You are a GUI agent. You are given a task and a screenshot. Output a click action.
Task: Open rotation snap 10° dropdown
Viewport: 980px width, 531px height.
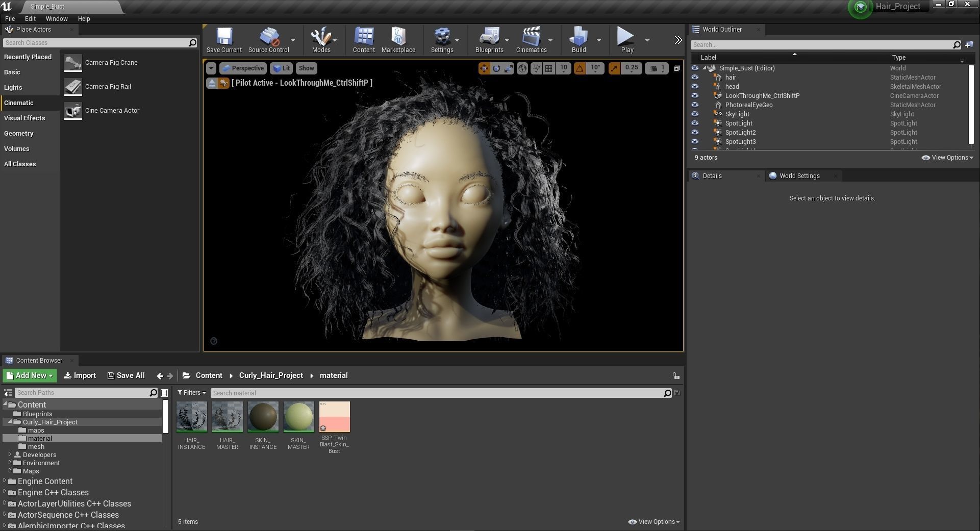595,68
